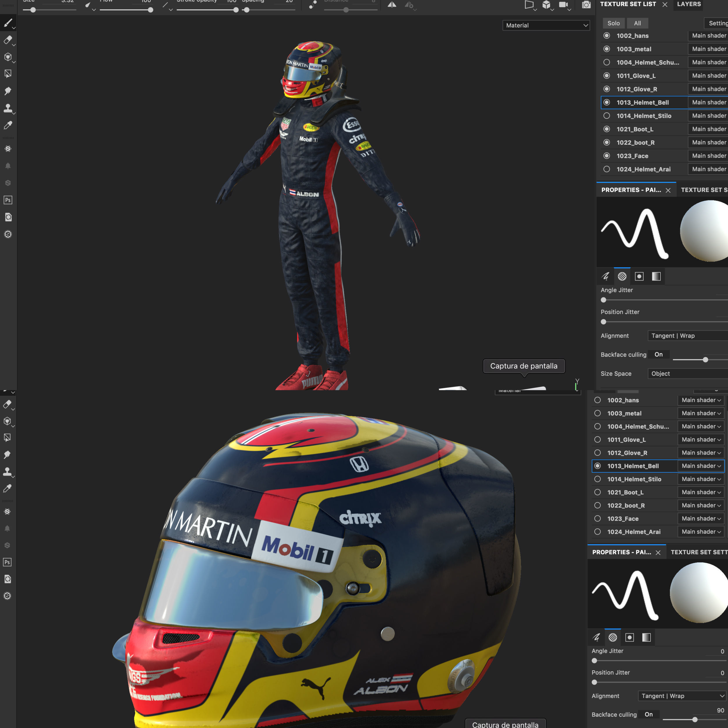Open stencil settings icon in upper Properties panel
728x728 pixels.
click(639, 276)
